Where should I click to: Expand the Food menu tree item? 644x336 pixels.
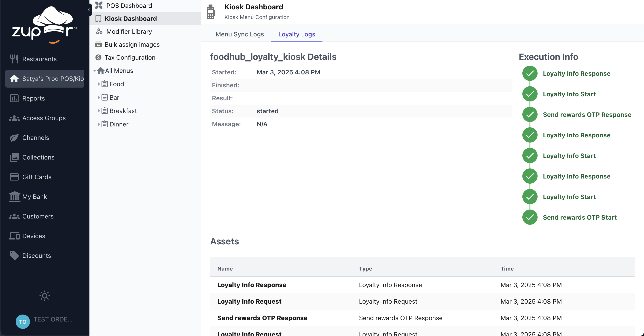(99, 84)
